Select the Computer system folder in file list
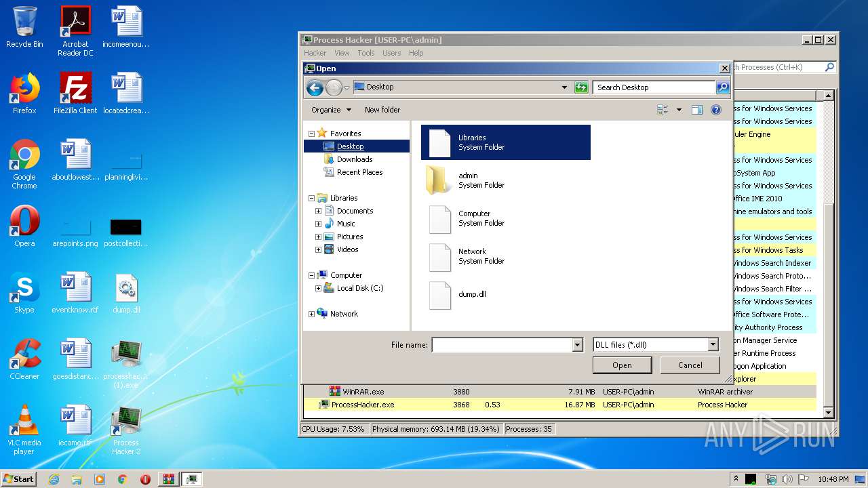The width and height of the screenshot is (868, 488). 506,218
